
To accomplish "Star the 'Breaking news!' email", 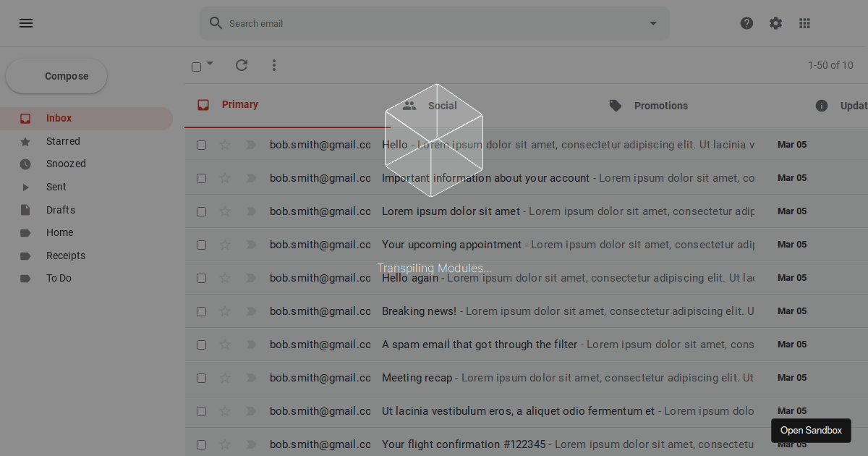I will tap(225, 311).
